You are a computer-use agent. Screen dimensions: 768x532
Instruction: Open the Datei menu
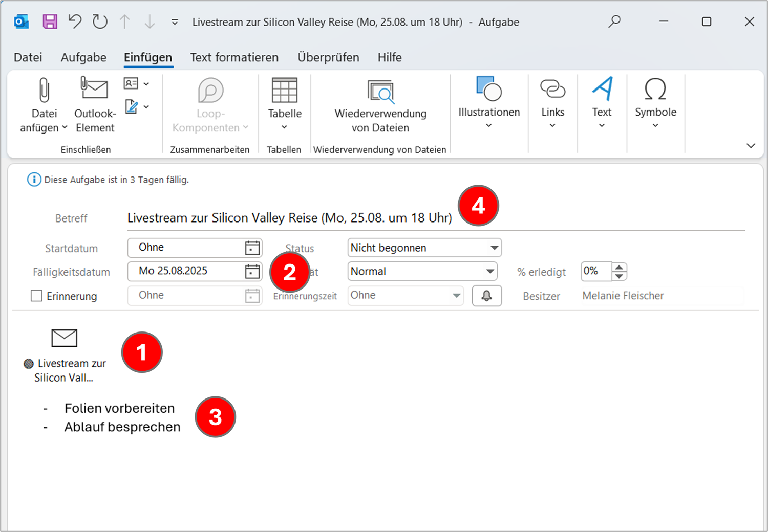coord(28,57)
